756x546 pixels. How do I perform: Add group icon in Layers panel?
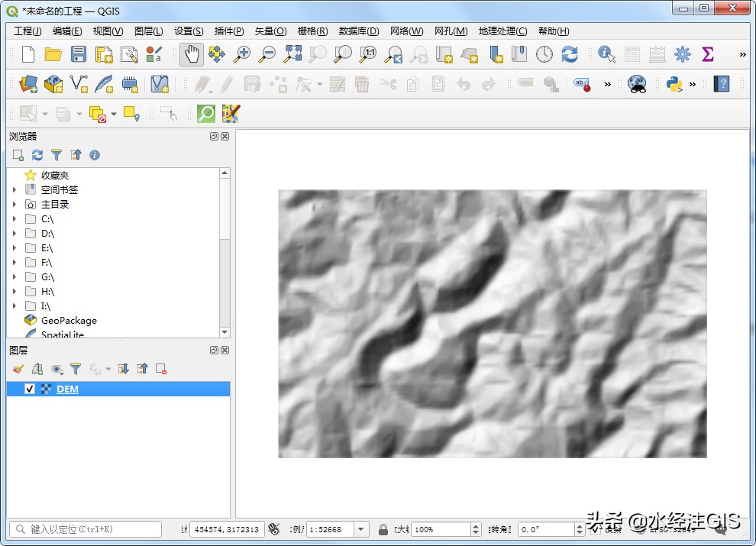point(37,369)
